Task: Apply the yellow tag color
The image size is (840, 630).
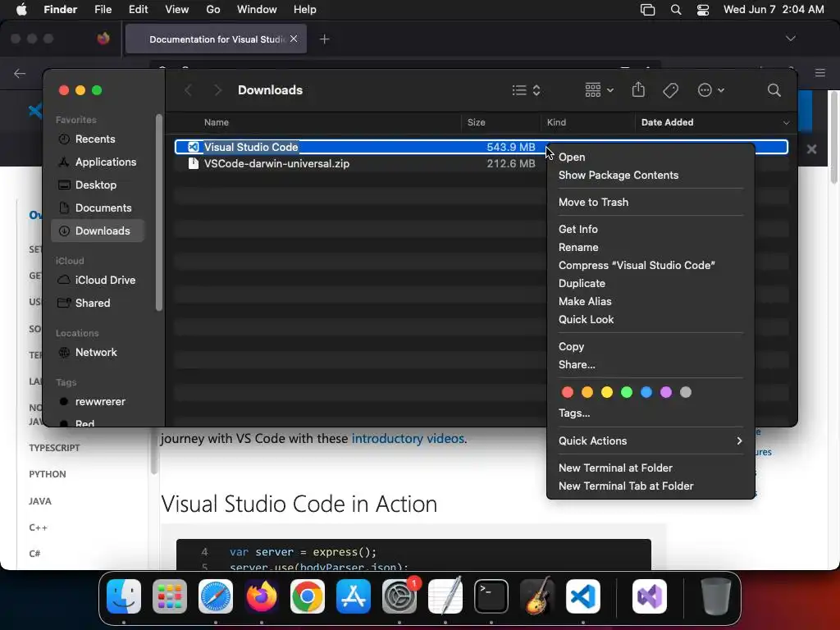Action: 606,392
